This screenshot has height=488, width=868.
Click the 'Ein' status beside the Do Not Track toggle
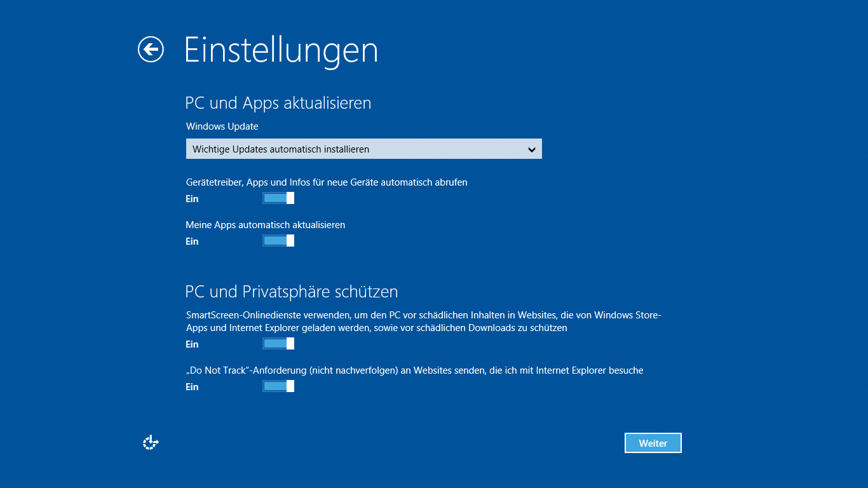pos(192,387)
